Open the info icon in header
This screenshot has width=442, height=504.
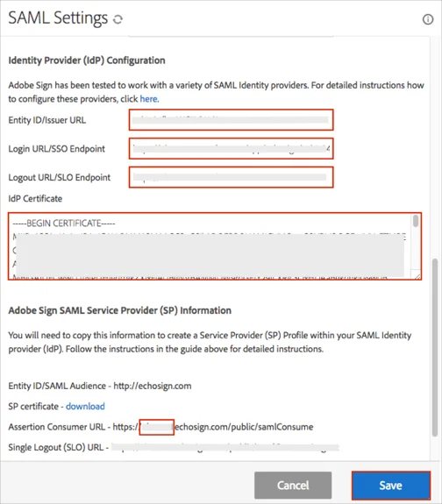click(427, 19)
